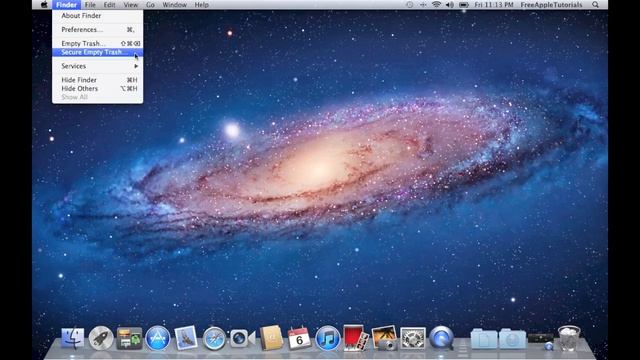The height and width of the screenshot is (360, 640).
Task: Open Mail stamp icon in Dock
Action: [186, 338]
